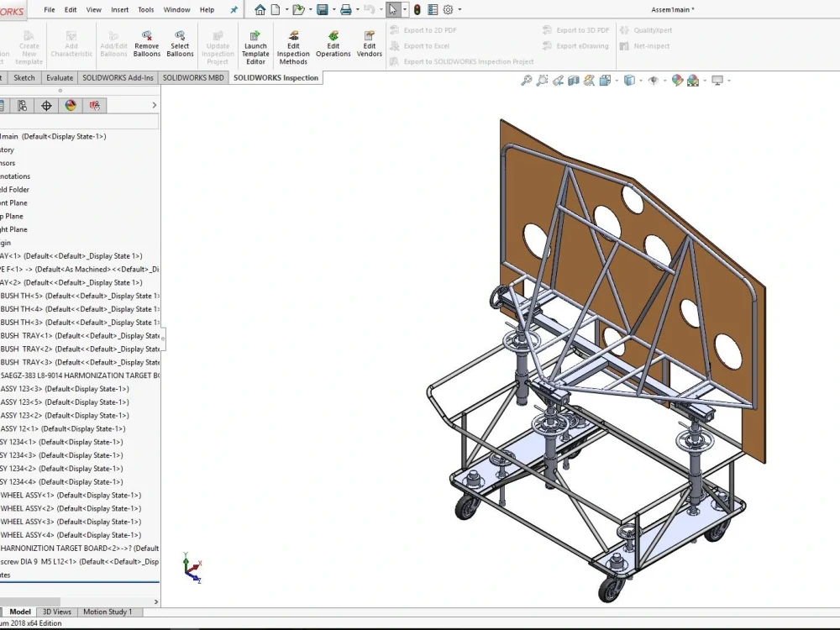The height and width of the screenshot is (630, 840).
Task: Click the Motion Study 1 tab
Action: 108,612
